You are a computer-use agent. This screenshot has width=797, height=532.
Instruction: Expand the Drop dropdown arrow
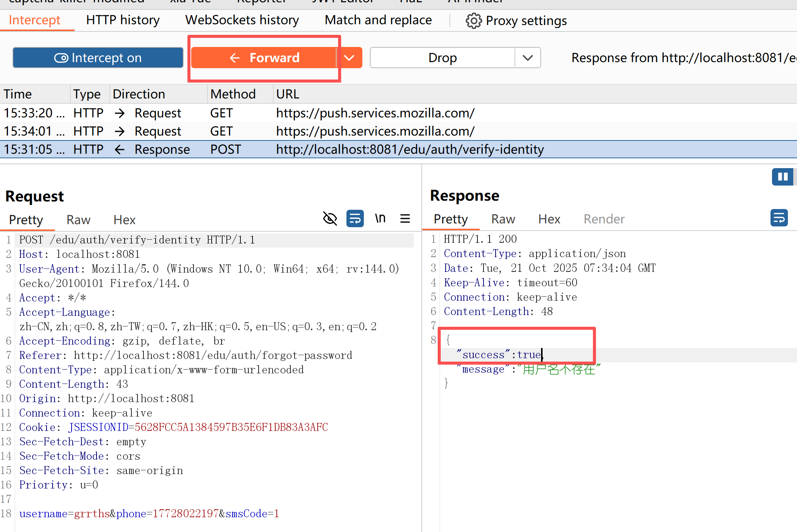[527, 58]
